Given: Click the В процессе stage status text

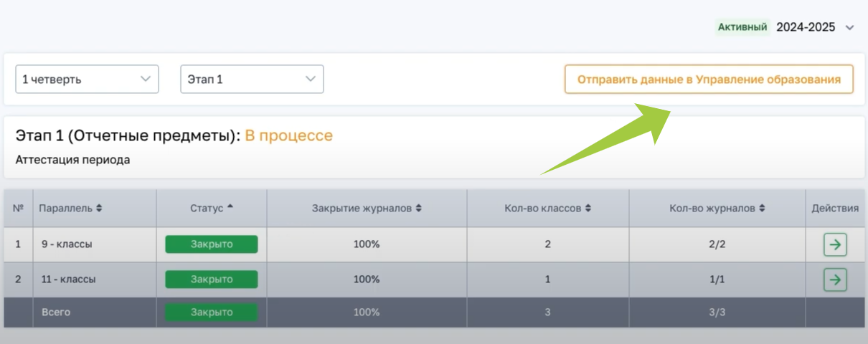Looking at the screenshot, I should [288, 135].
